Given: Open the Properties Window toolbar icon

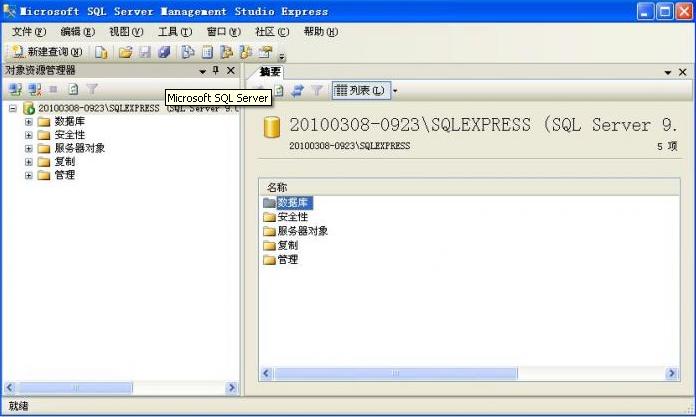Looking at the screenshot, I should [265, 52].
